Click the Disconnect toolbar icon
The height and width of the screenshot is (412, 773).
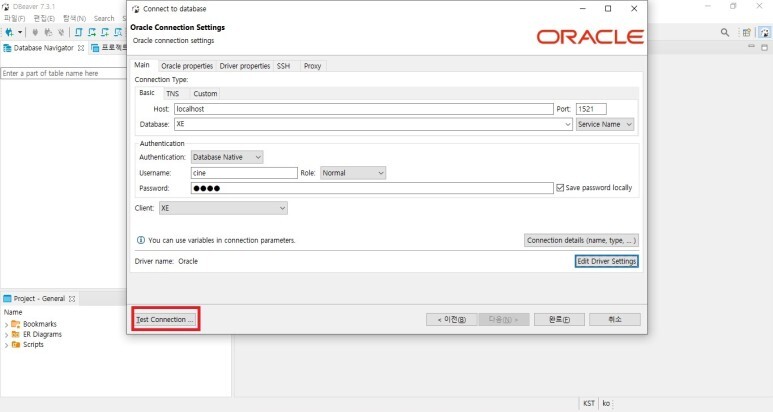coord(61,33)
